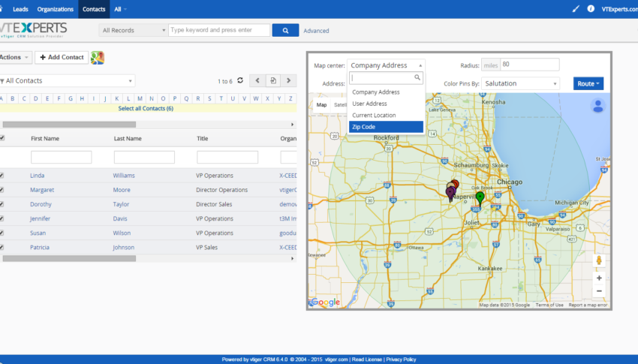Open the VTExperts.com user menu

[x=619, y=9]
